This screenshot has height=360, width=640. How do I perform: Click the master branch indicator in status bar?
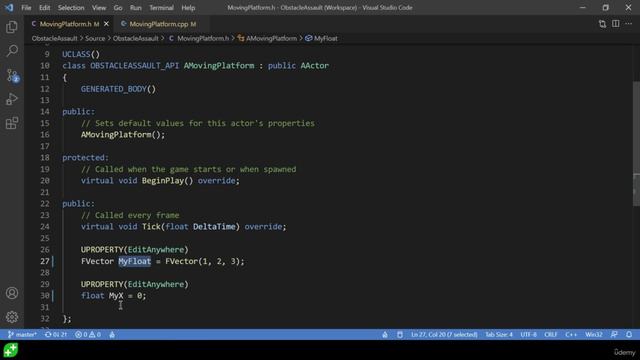[x=22, y=335]
